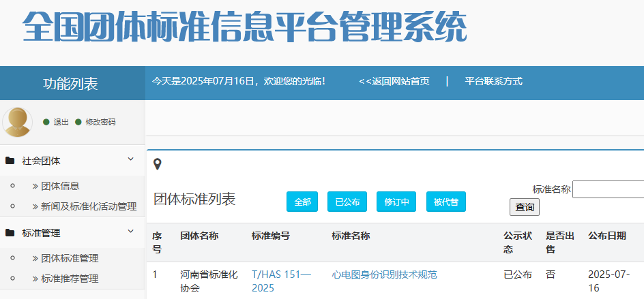
Task: Click the green dot beside 退出
Action: pos(46,122)
